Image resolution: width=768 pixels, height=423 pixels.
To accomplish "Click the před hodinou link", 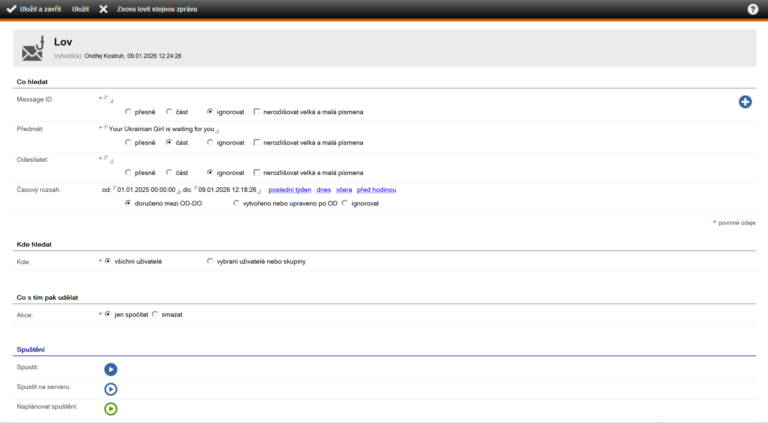I will [x=377, y=189].
